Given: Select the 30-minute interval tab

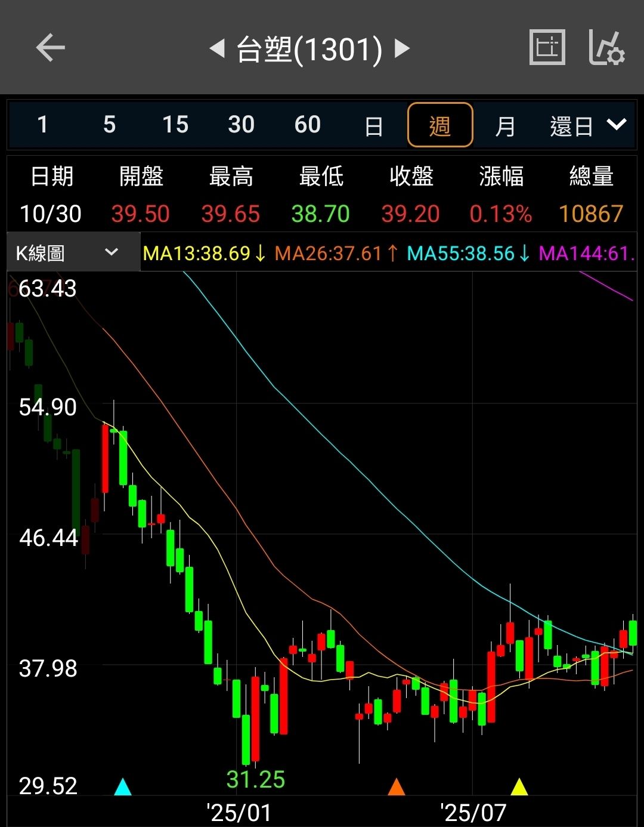Looking at the screenshot, I should 241,125.
